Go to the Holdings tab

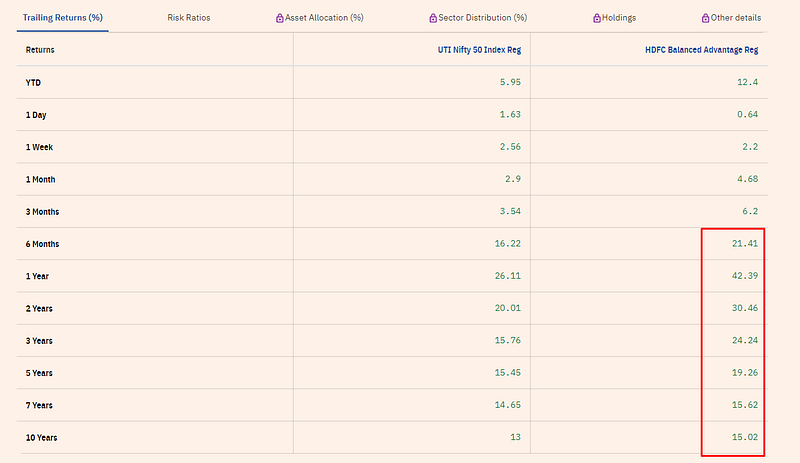tap(620, 18)
